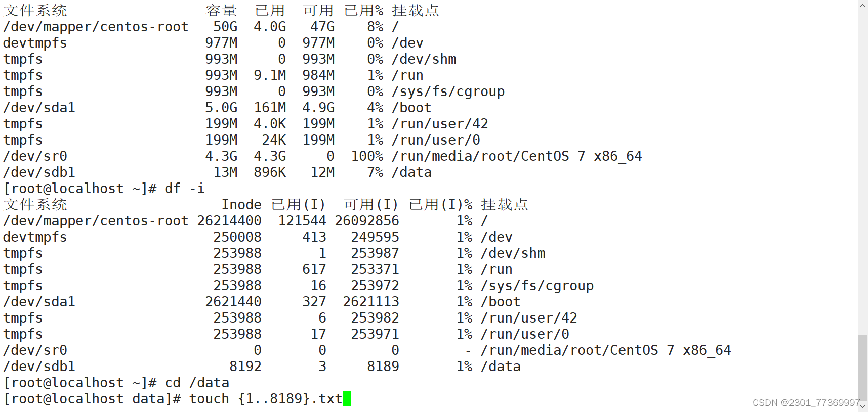Click the free inode value '26092856'
Screen dimensions: 868x412
click(367, 221)
